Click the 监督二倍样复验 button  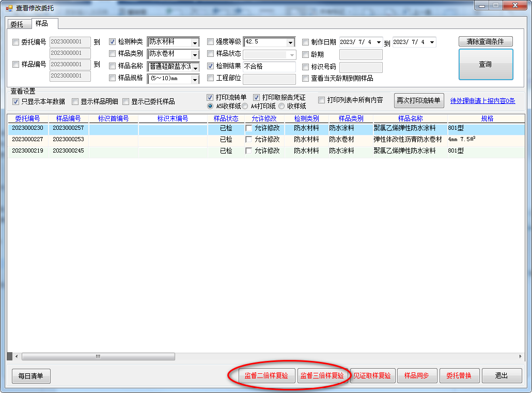(266, 376)
